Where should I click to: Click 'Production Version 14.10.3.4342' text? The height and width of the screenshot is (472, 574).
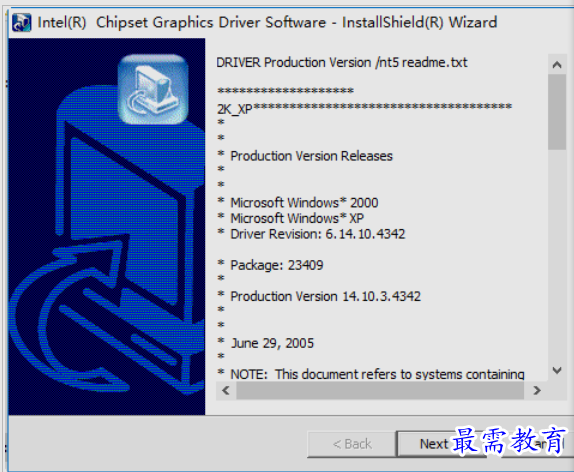[325, 296]
